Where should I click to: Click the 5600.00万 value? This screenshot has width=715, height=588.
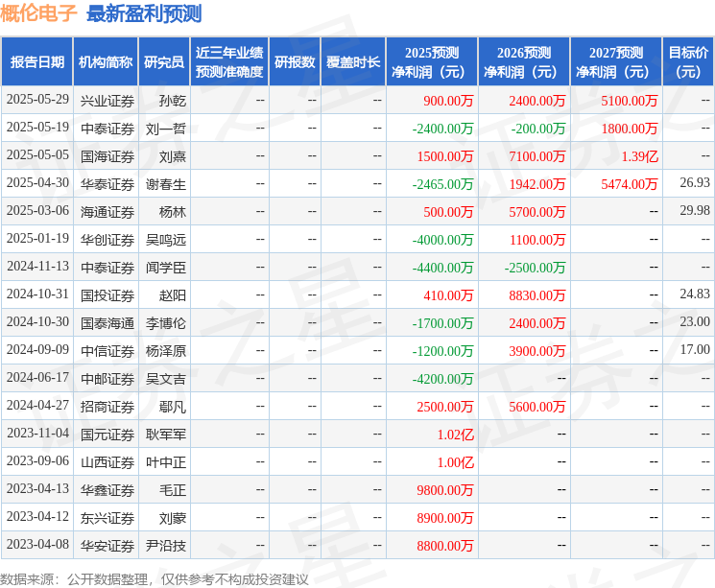click(537, 406)
